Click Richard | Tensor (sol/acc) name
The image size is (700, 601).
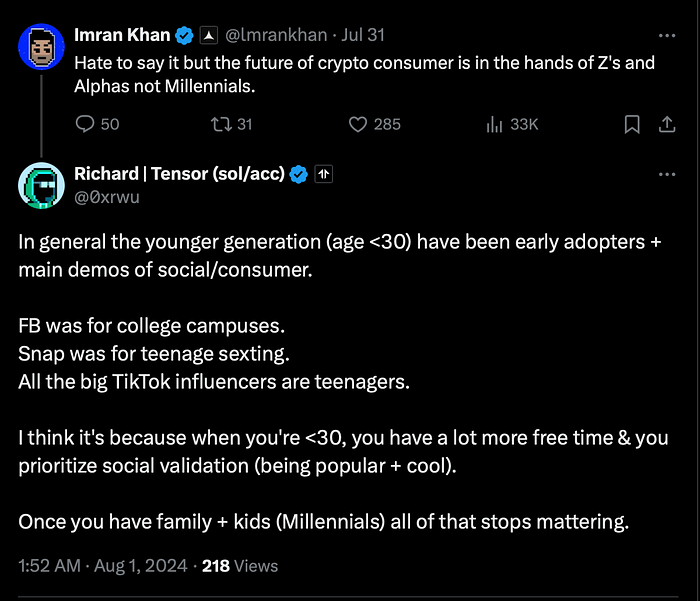click(x=179, y=174)
